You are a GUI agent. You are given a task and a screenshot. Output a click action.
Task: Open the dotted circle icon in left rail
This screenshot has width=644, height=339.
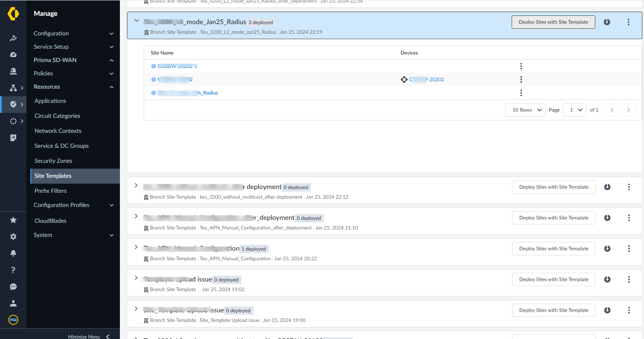click(13, 121)
